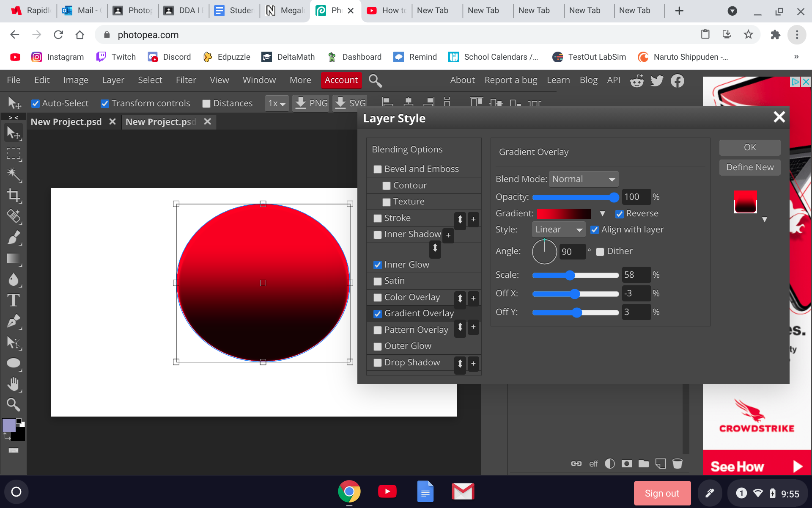Enable the Dither option
Screen dimensions: 812x508
601,251
